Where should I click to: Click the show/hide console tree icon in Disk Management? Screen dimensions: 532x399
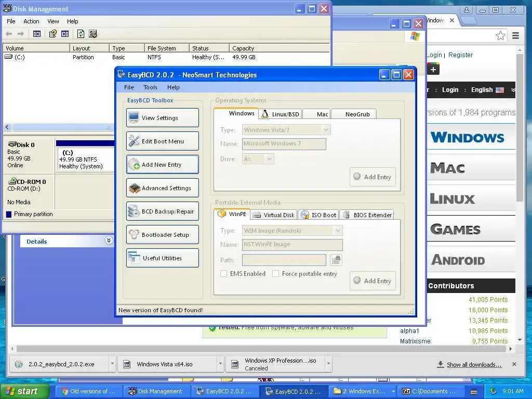tap(37, 34)
